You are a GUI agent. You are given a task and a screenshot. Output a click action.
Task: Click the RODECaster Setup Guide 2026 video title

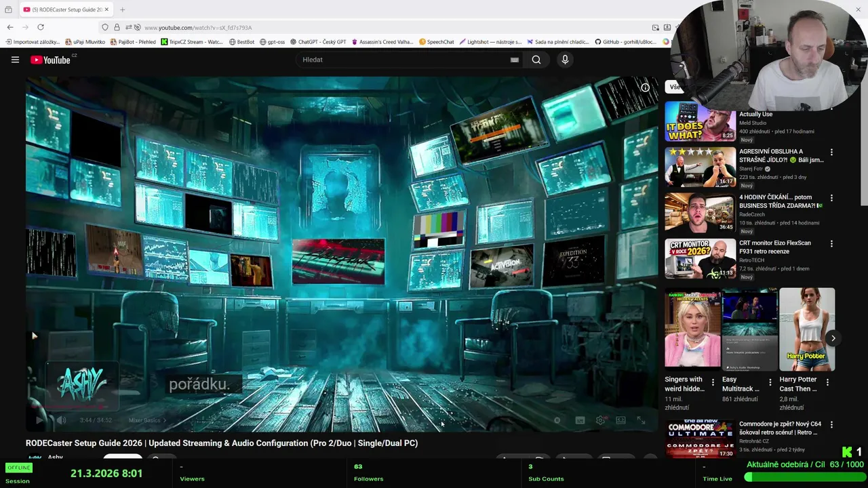(x=222, y=443)
